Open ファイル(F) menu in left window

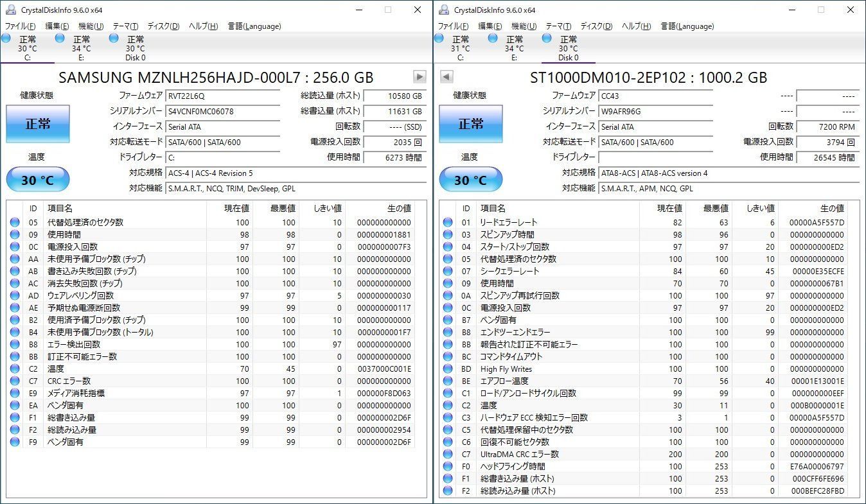[x=21, y=26]
